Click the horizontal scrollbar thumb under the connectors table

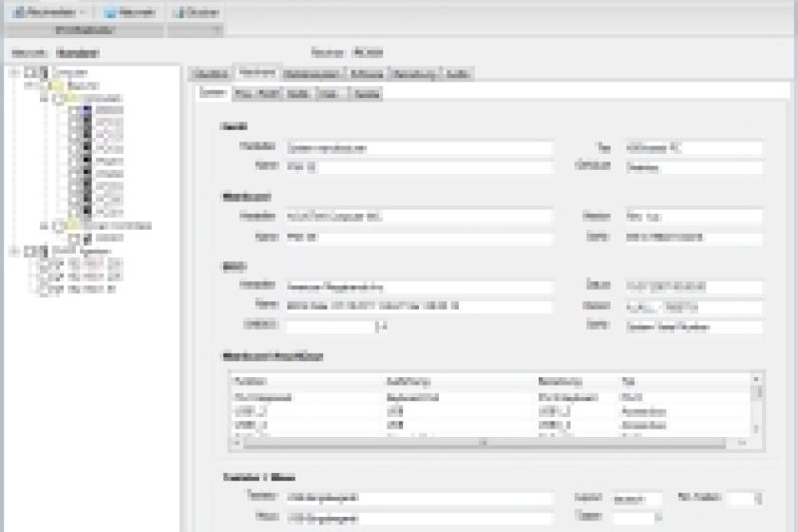point(484,444)
